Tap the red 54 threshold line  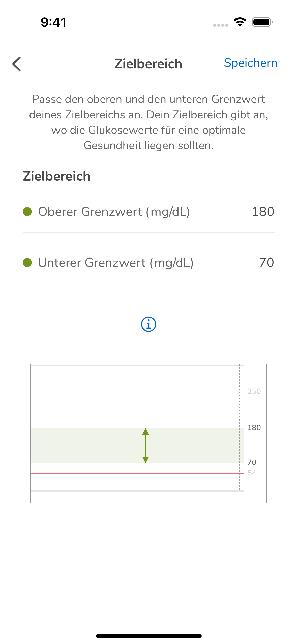137,473
